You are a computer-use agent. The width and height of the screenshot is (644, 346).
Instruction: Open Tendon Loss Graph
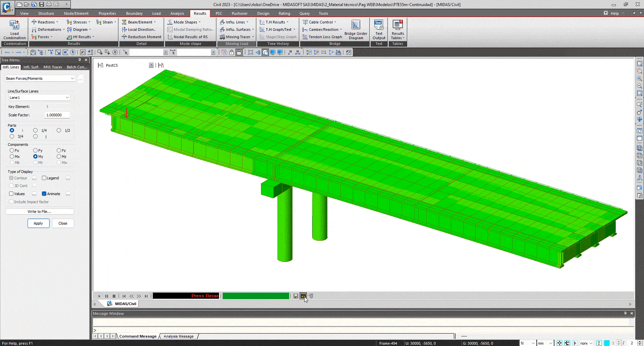coord(322,37)
